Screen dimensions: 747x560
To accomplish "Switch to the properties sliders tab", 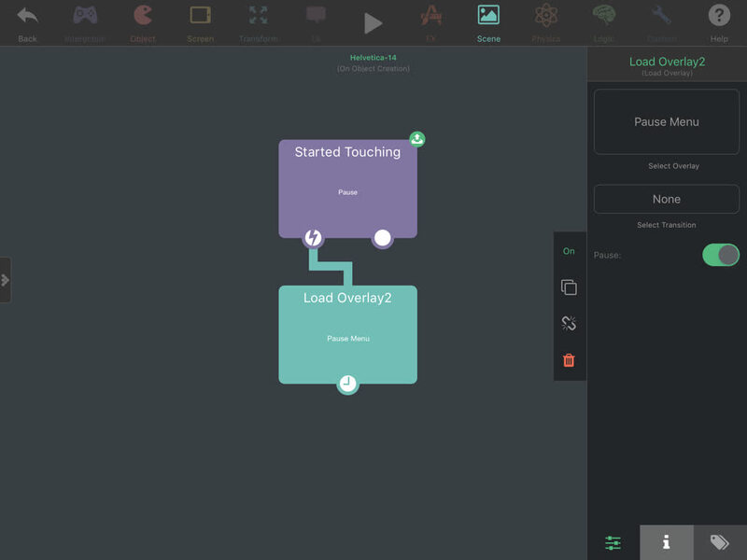I will pyautogui.click(x=613, y=542).
